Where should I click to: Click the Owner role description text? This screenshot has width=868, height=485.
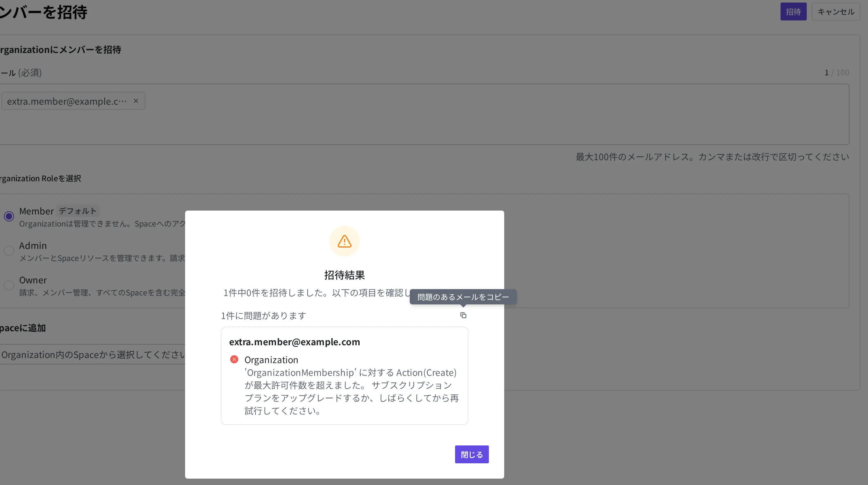pos(102,292)
